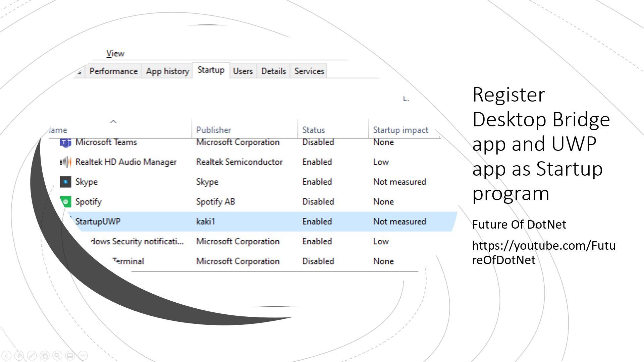Sort by the Startup impact column header
The image size is (644, 362).
(x=401, y=130)
